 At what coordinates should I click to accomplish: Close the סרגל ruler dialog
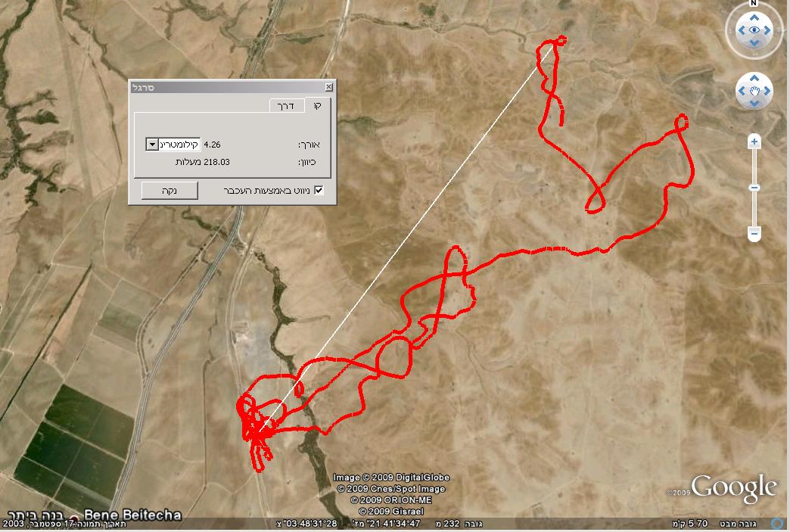[x=328, y=87]
